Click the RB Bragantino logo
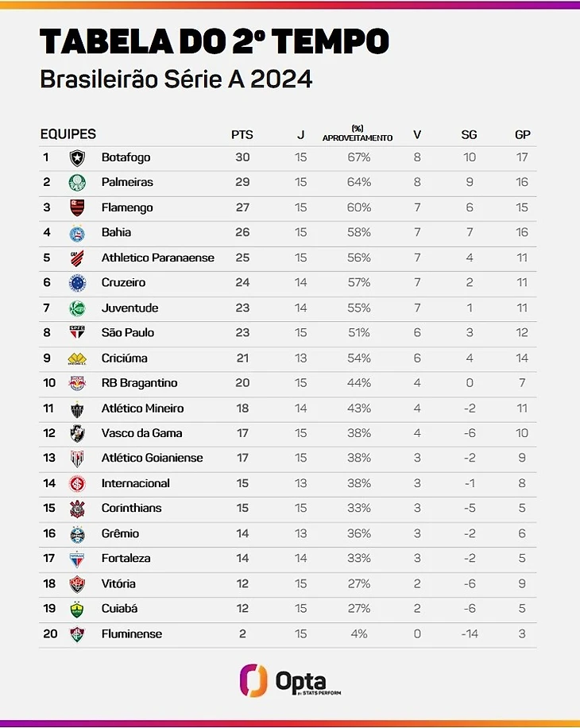580x728 pixels. (x=77, y=383)
